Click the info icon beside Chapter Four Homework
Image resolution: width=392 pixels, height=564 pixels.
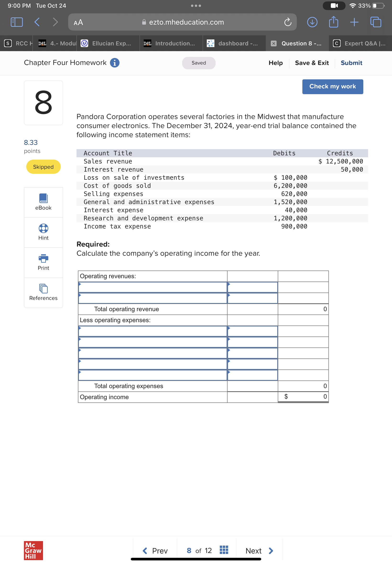[x=114, y=63]
